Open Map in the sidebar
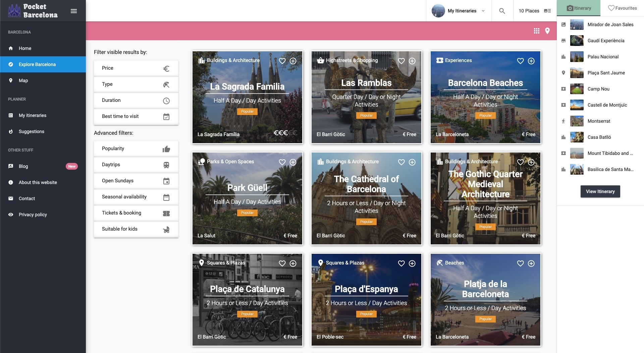 [x=23, y=80]
